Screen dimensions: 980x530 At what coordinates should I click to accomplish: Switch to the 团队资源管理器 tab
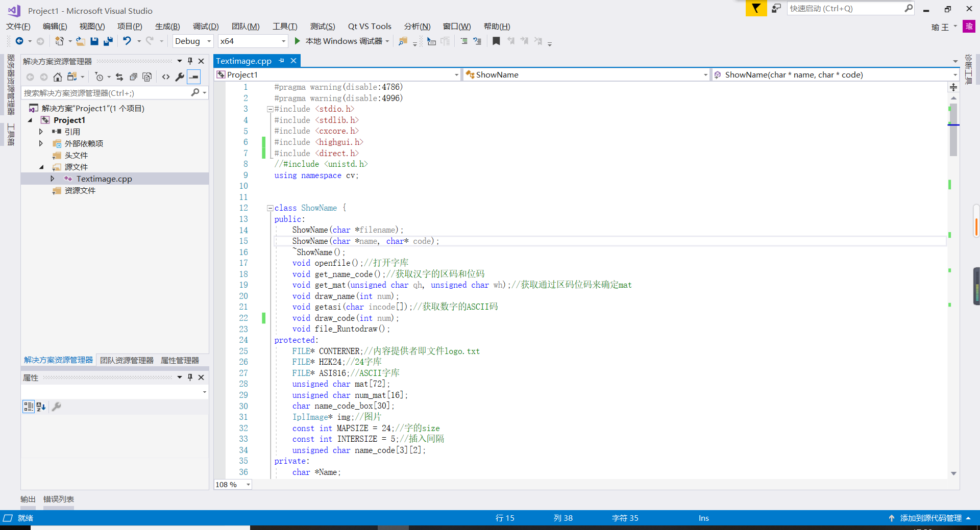[127, 360]
